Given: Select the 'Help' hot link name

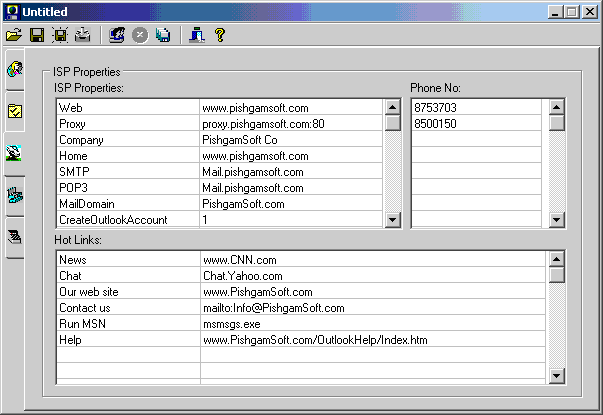Looking at the screenshot, I should [128, 340].
